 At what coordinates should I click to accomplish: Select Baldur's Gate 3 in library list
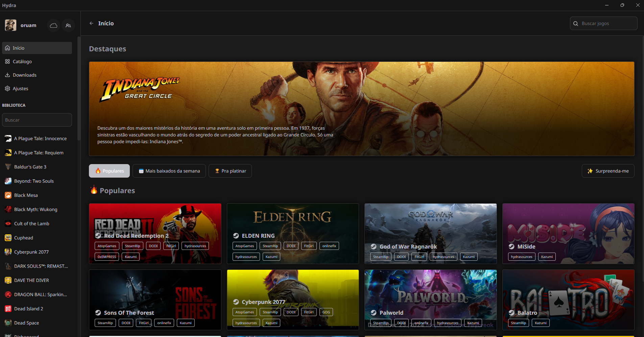[x=30, y=167]
